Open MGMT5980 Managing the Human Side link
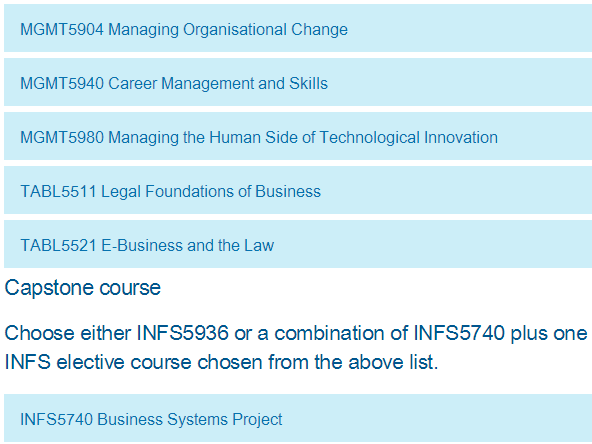Viewport: 592px width, 444px height. click(259, 137)
